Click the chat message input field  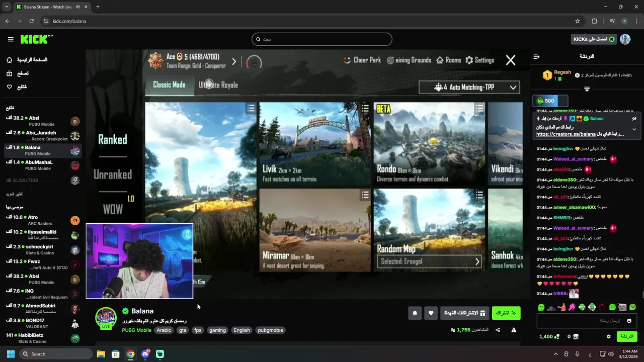(x=587, y=321)
